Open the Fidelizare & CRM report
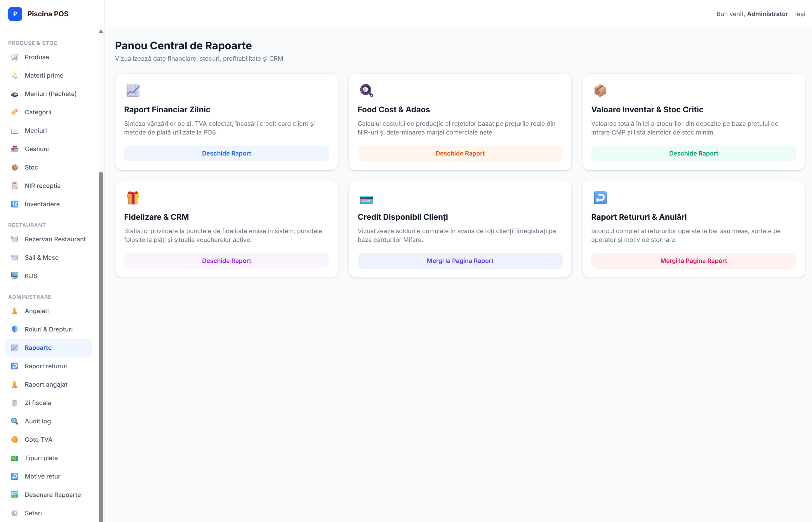Image resolution: width=812 pixels, height=522 pixels. pos(226,261)
